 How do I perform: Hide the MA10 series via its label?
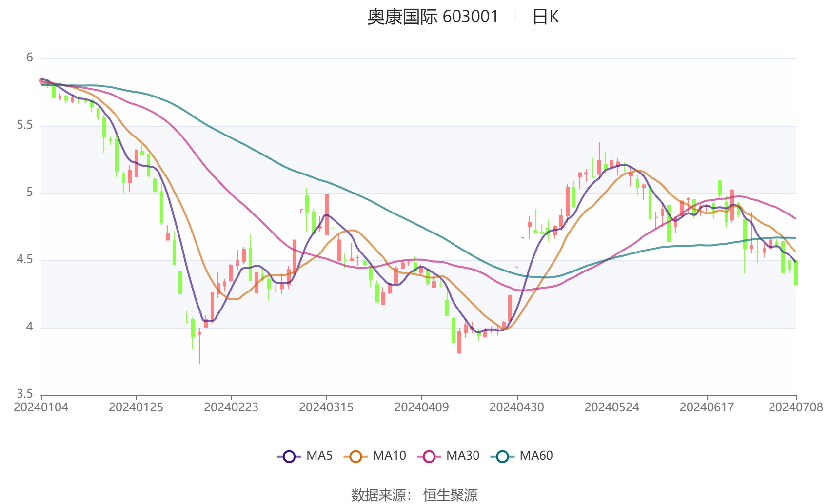pos(389,456)
